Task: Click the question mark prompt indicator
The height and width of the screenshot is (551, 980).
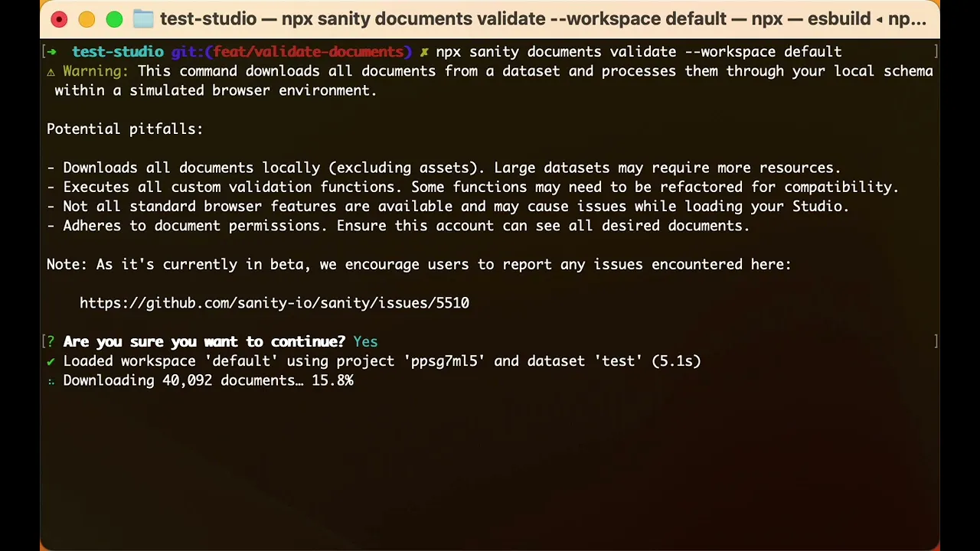Action: click(x=51, y=342)
